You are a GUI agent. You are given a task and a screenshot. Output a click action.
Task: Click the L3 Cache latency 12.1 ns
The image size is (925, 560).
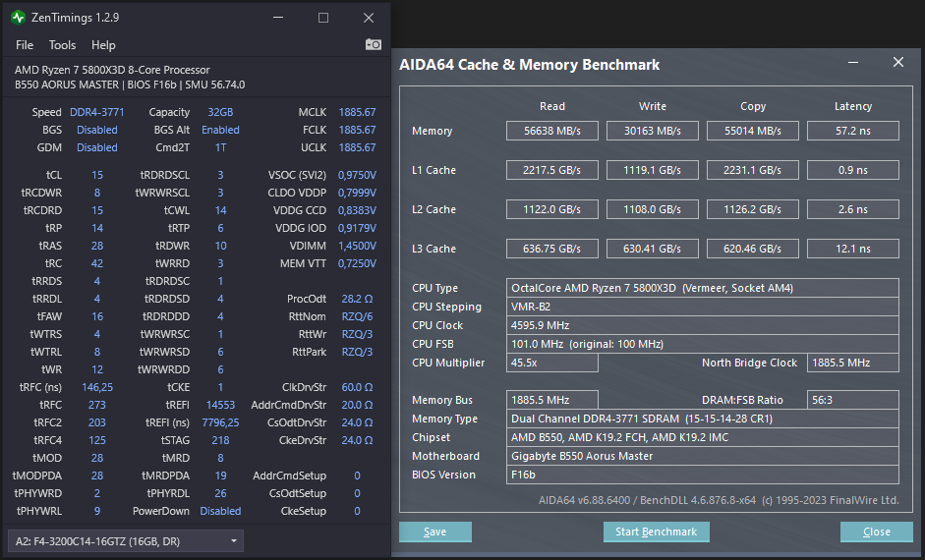coord(853,249)
